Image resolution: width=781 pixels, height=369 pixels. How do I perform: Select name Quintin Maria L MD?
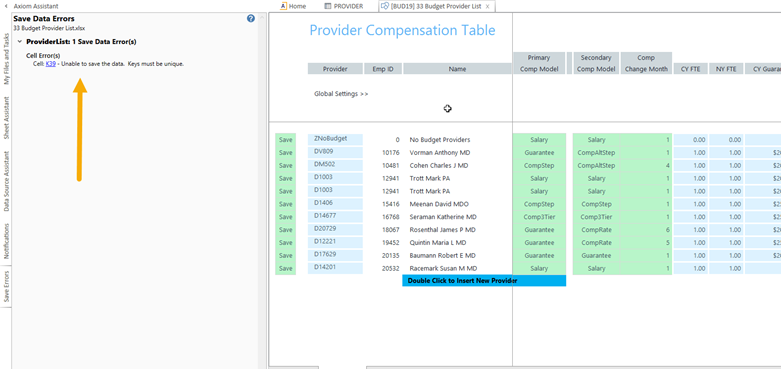(x=438, y=243)
